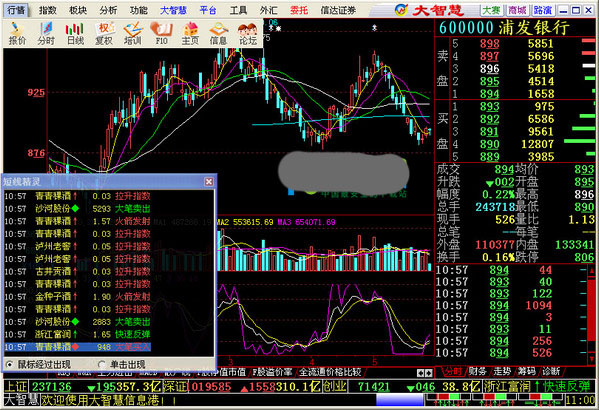599x410 pixels.
Task: Go to 主页 home icon
Action: [x=190, y=33]
